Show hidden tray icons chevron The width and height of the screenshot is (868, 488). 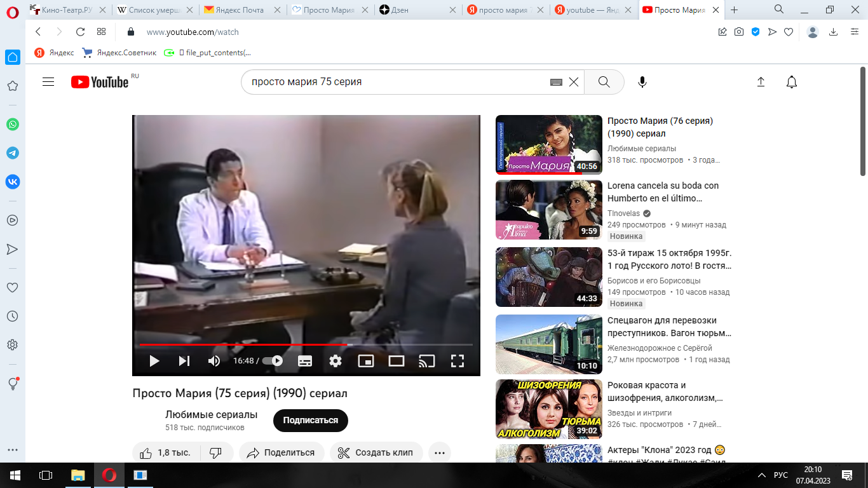762,475
